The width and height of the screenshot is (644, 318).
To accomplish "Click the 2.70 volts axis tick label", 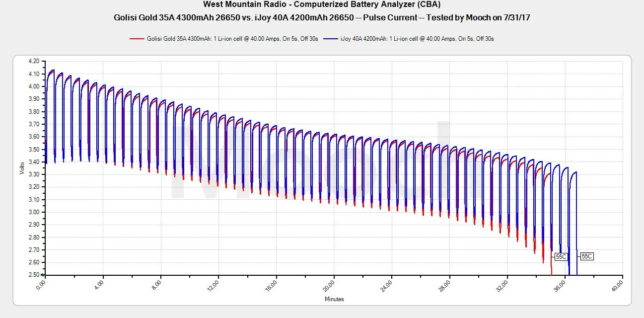I will point(34,250).
